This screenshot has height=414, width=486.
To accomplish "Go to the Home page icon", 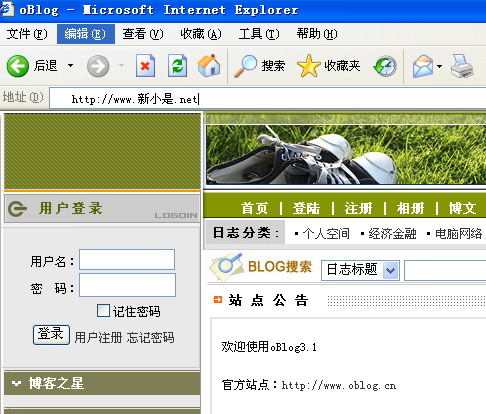I will coord(209,65).
